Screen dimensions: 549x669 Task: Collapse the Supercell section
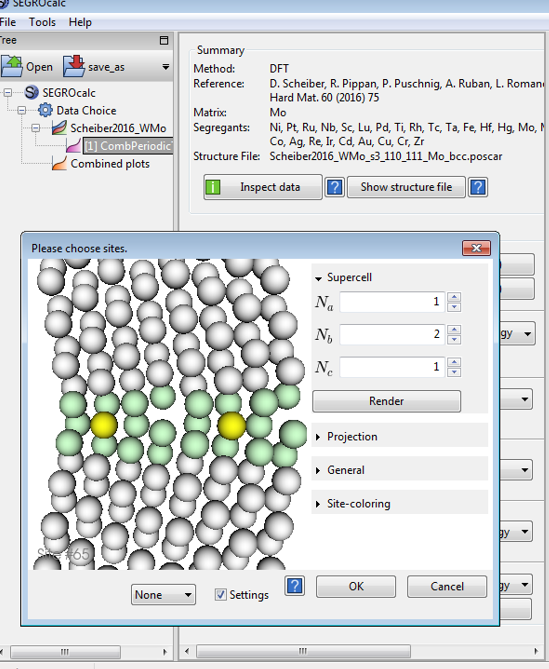pos(318,279)
